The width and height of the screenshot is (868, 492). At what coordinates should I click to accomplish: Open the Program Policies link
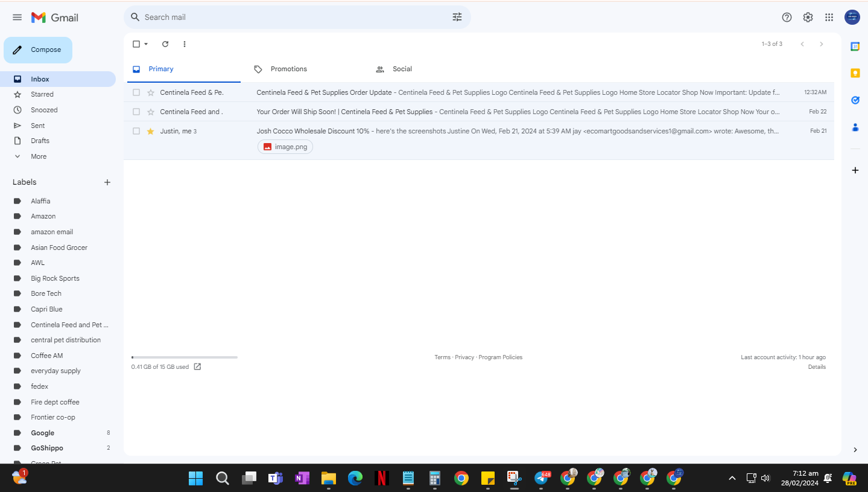(501, 357)
